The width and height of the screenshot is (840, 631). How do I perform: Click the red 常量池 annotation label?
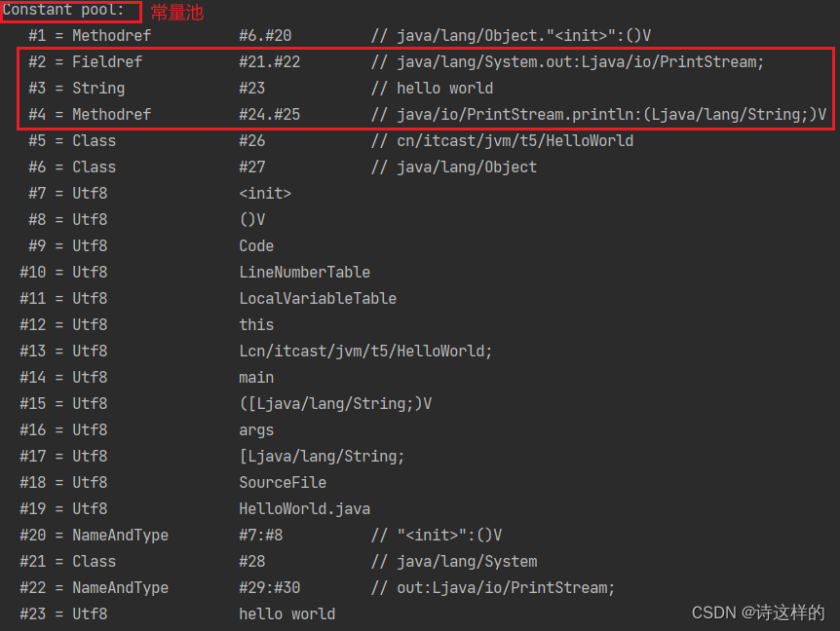[176, 13]
